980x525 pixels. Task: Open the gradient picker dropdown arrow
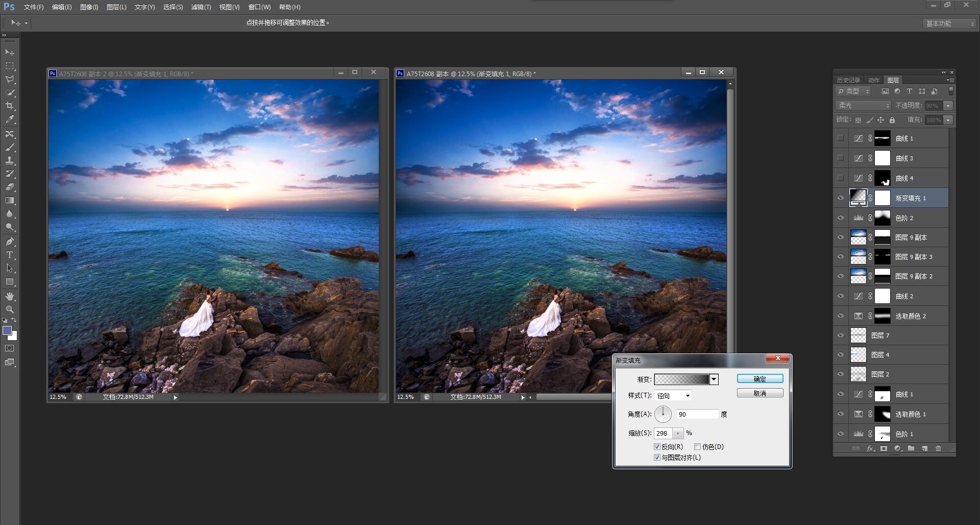point(714,379)
